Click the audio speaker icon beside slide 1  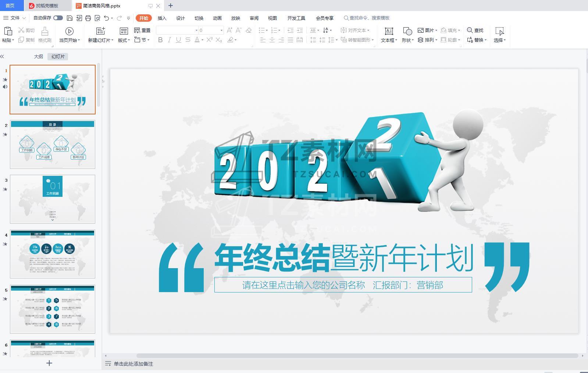pyautogui.click(x=5, y=87)
